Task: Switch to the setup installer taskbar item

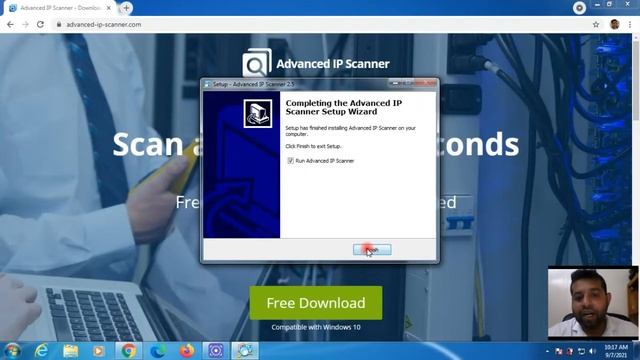Action: coord(245,351)
